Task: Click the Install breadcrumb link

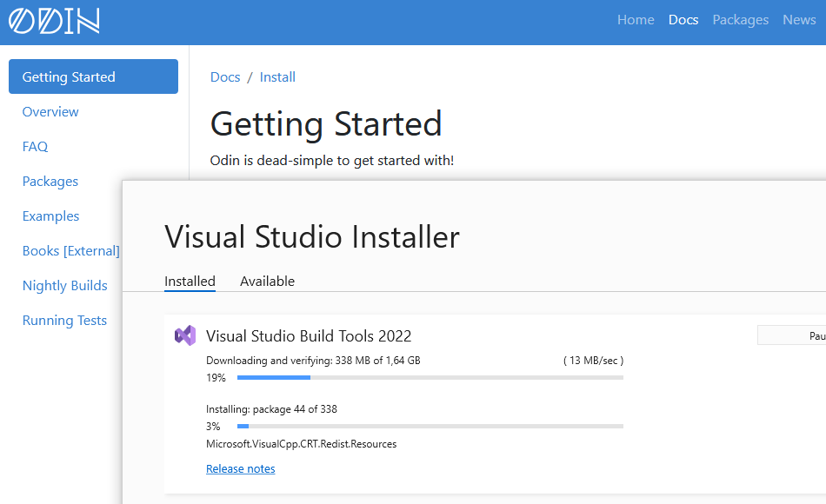Action: tap(277, 77)
